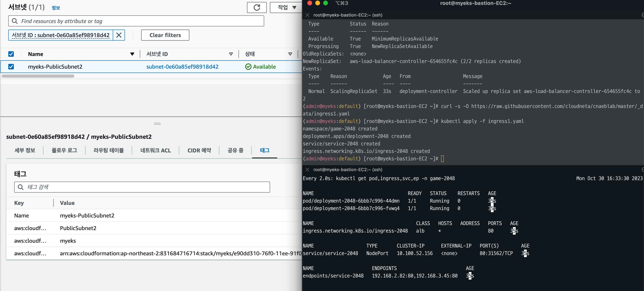The width and height of the screenshot is (644, 291).
Task: Click the green zoom window dot
Action: (326, 3)
